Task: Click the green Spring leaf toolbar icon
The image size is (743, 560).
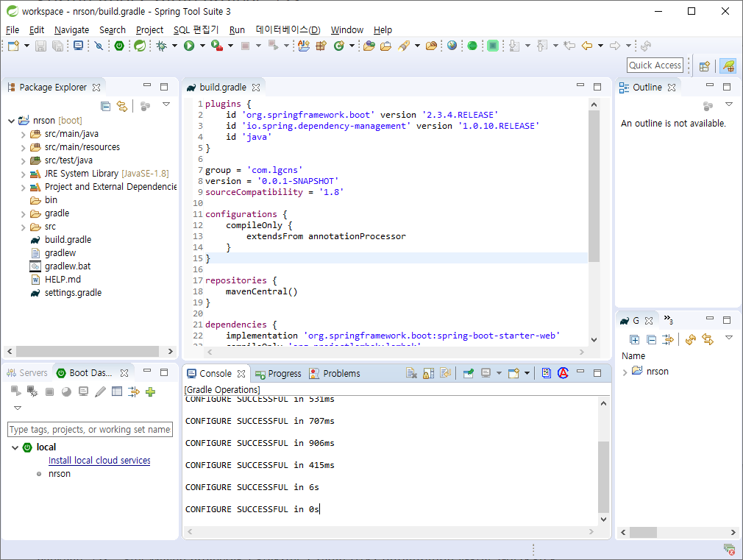Action: pos(140,46)
